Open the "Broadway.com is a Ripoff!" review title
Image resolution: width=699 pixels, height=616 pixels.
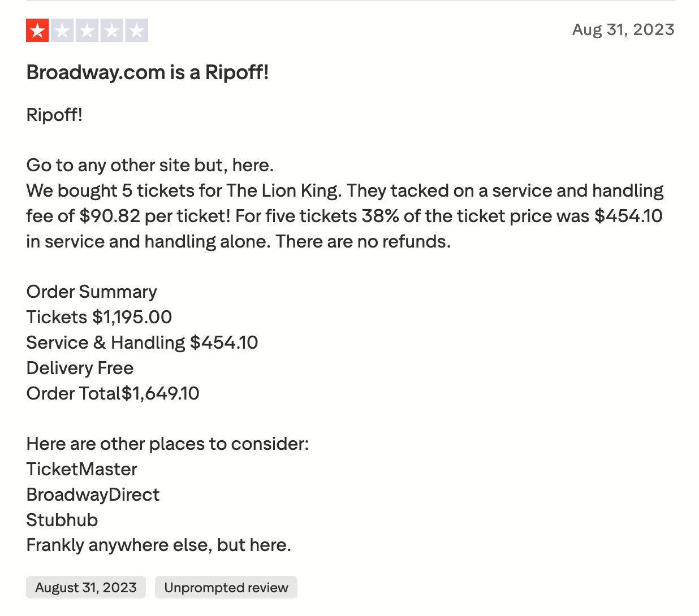click(148, 72)
